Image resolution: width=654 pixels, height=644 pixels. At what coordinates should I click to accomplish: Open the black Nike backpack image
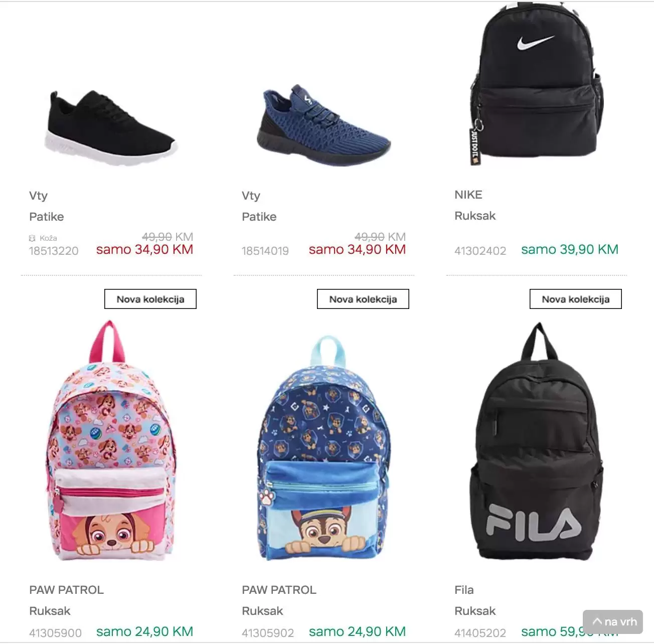(x=535, y=83)
